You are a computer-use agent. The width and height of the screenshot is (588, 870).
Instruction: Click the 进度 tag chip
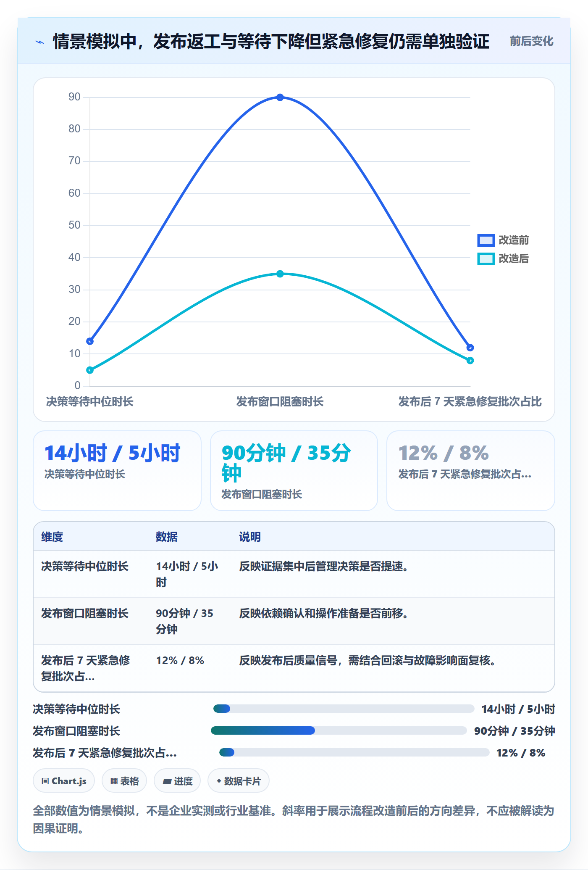(177, 781)
